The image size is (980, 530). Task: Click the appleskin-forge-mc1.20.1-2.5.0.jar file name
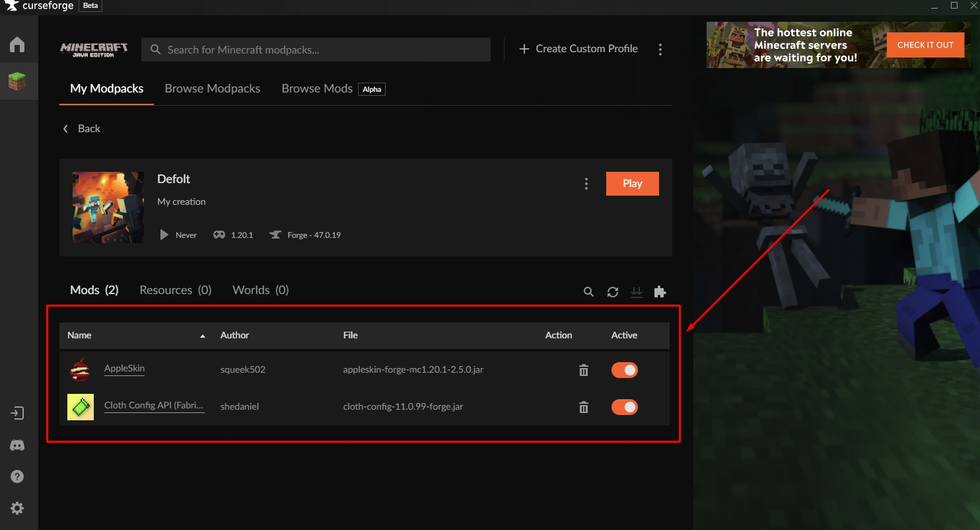pyautogui.click(x=413, y=370)
